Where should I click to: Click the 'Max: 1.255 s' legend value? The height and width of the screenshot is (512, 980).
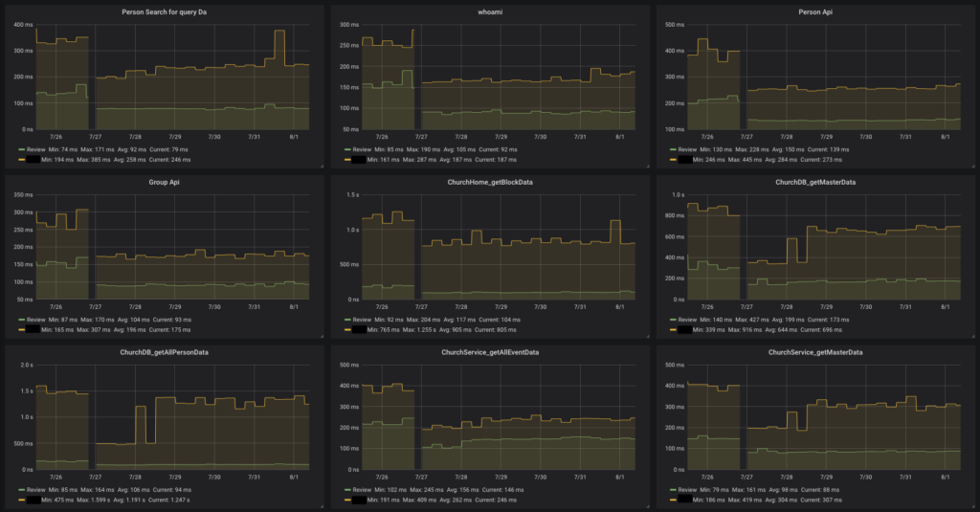coord(421,329)
